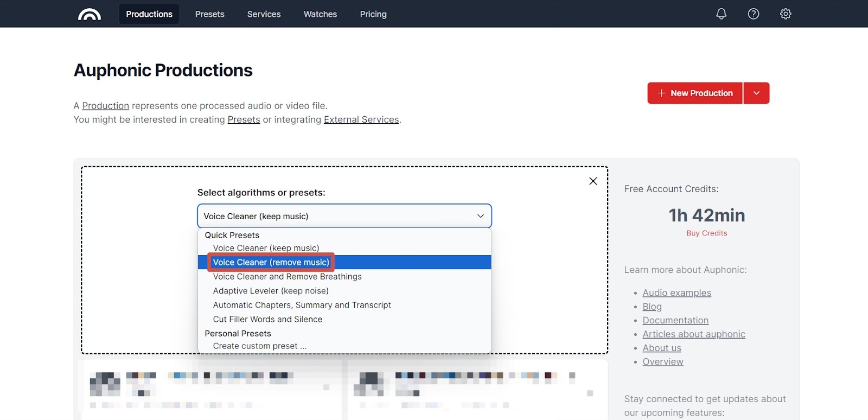Click the Auphonic logo icon
Viewport: 868px width, 420px height.
point(90,14)
